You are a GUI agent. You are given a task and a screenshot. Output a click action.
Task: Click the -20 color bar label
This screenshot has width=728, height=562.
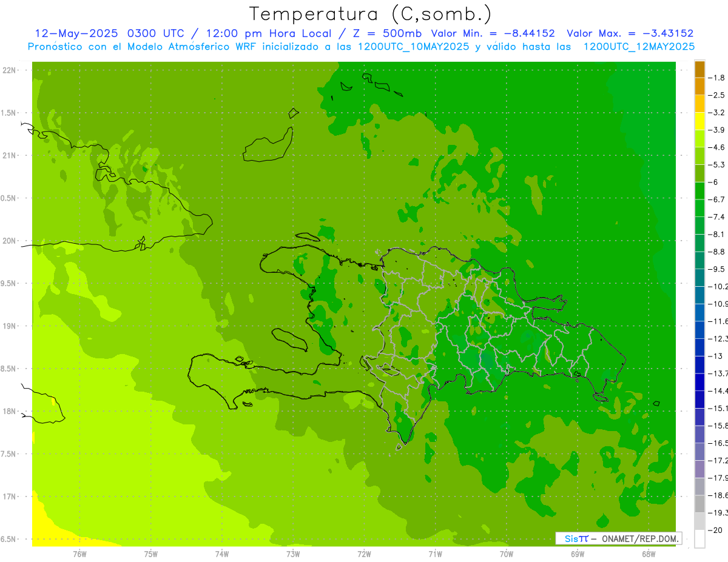716,530
